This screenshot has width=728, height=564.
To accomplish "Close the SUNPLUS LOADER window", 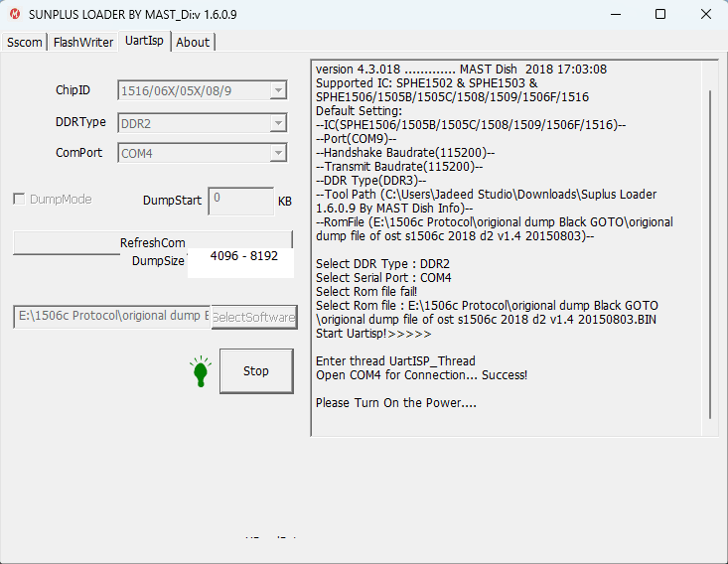I will tap(706, 14).
